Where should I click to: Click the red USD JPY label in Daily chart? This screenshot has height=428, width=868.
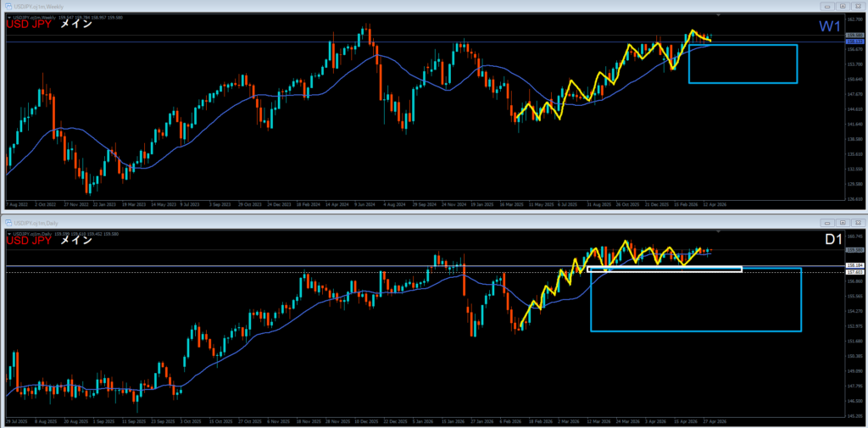[29, 241]
